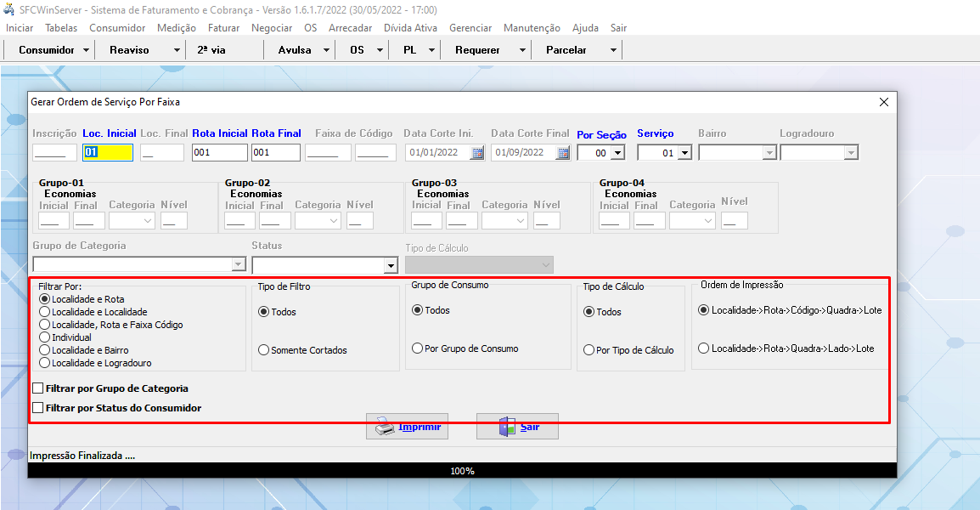Open the Faturar menu
Image resolution: width=980 pixels, height=510 pixels.
click(223, 28)
